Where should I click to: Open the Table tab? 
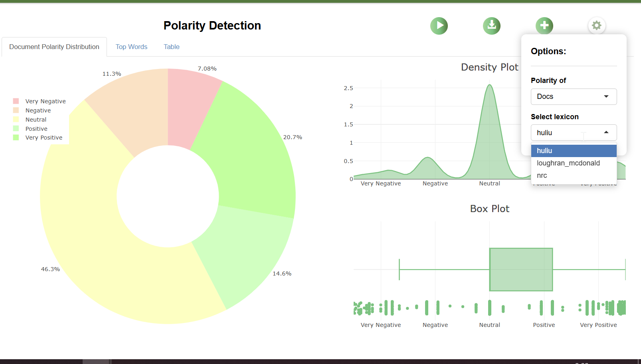click(172, 47)
